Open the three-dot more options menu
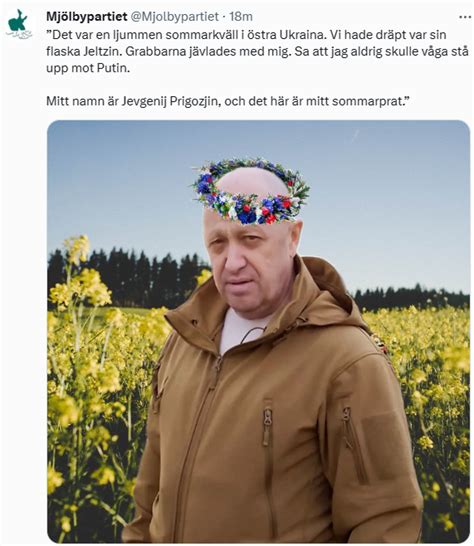The height and width of the screenshot is (546, 474). (465, 17)
